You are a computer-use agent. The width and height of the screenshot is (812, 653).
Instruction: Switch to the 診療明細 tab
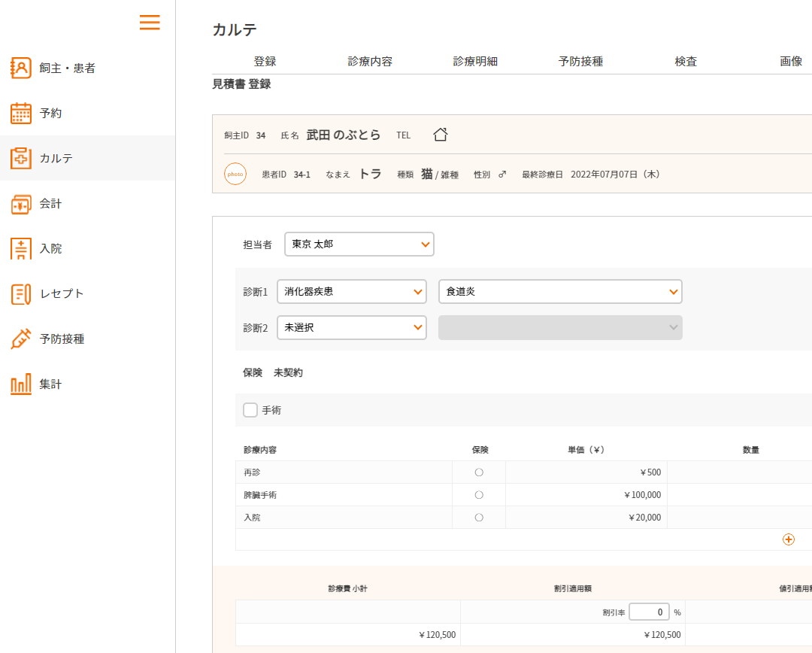pos(475,61)
